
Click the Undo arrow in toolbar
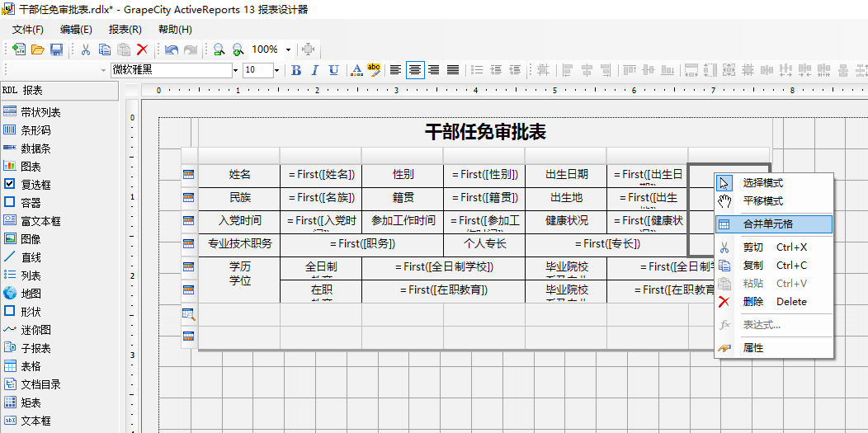171,49
